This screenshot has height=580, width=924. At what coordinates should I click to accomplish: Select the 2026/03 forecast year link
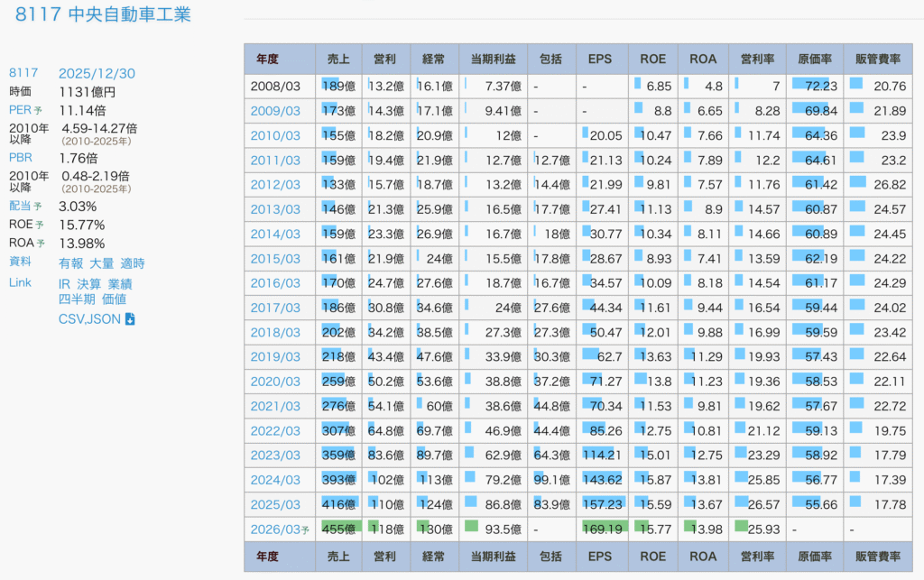tap(275, 529)
